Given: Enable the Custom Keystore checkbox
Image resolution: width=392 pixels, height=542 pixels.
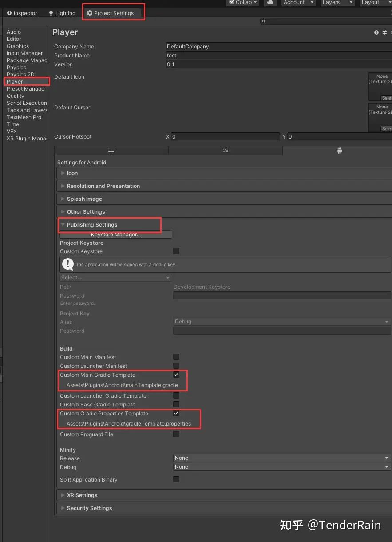Looking at the screenshot, I should (176, 251).
